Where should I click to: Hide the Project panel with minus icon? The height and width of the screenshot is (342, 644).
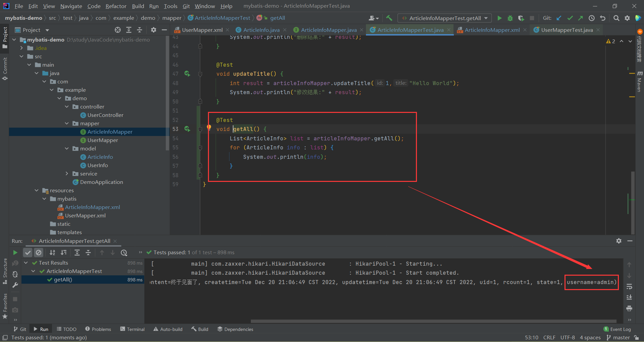point(164,30)
